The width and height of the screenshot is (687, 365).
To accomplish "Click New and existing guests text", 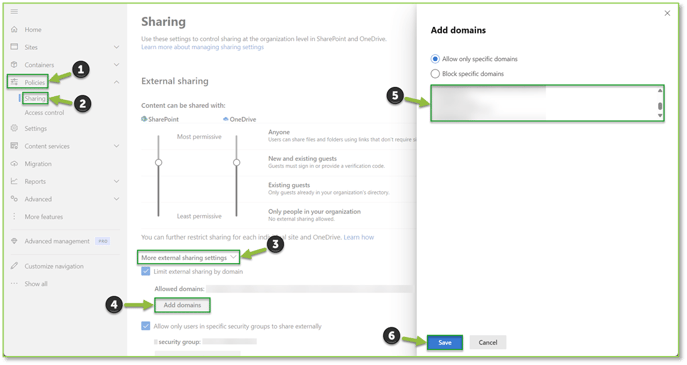I will coord(303,158).
